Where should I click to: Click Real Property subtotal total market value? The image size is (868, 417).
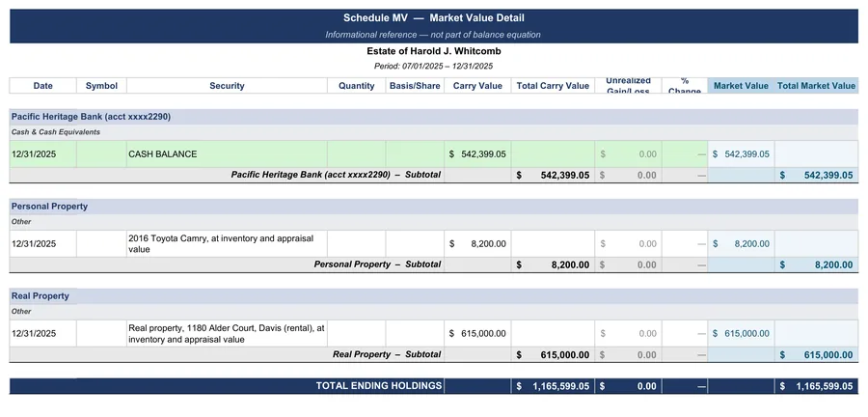point(817,354)
